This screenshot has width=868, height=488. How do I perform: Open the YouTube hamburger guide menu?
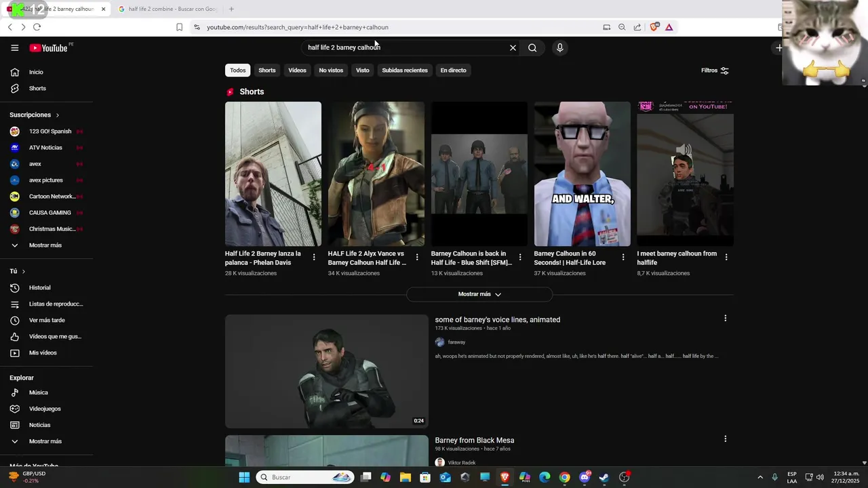(x=14, y=47)
